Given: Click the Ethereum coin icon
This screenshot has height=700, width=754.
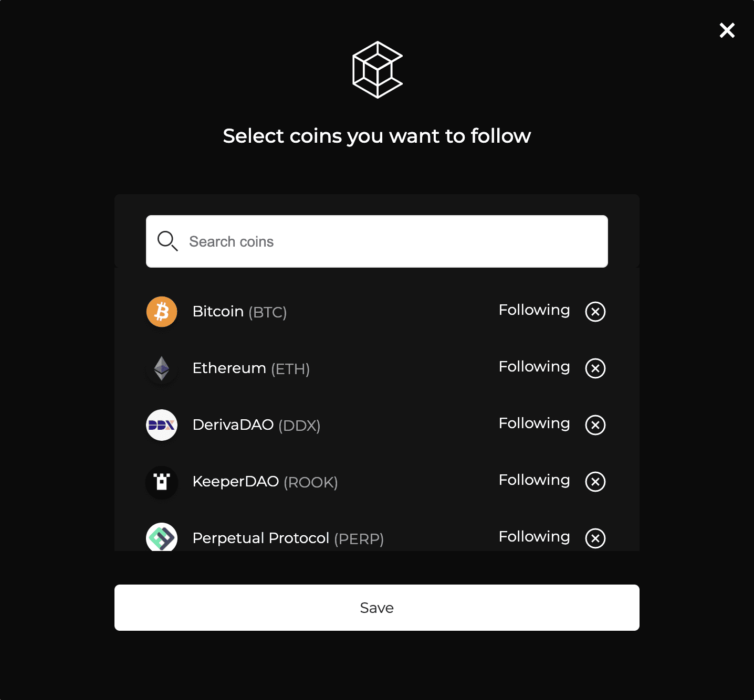Looking at the screenshot, I should point(162,368).
